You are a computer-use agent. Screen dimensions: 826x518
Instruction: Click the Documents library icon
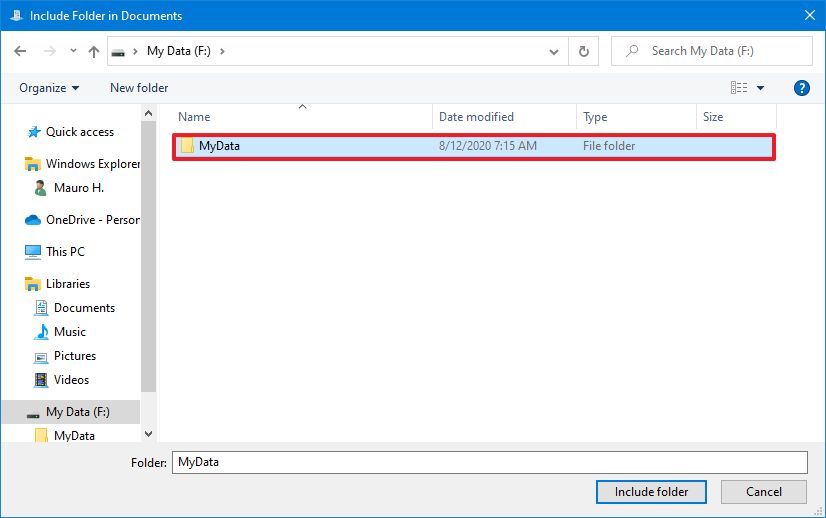click(41, 308)
